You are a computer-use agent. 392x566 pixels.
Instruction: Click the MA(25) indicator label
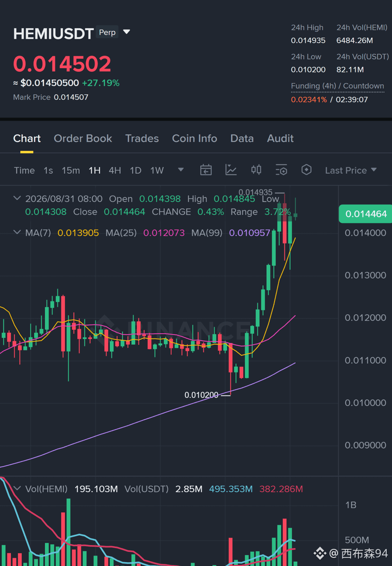click(121, 233)
